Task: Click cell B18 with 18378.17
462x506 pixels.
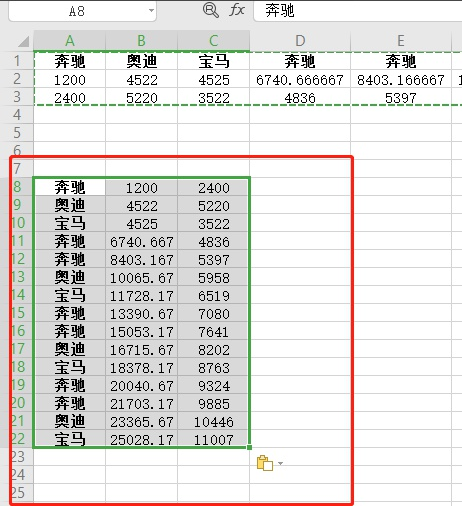Action: point(141,367)
